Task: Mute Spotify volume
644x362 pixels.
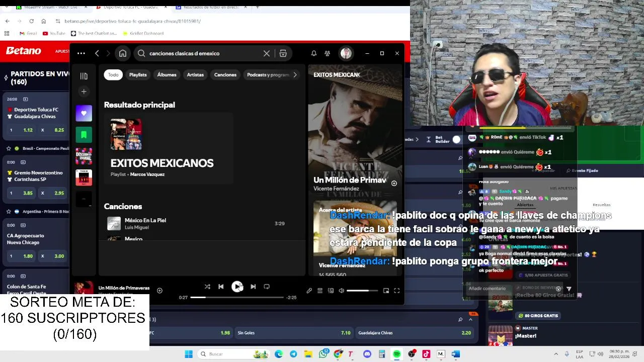Action: pos(341,291)
